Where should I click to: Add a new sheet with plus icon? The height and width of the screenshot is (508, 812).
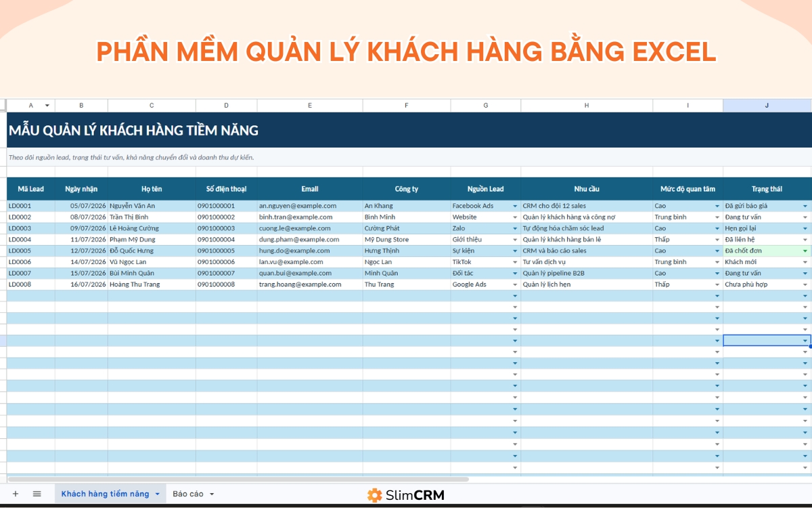16,494
